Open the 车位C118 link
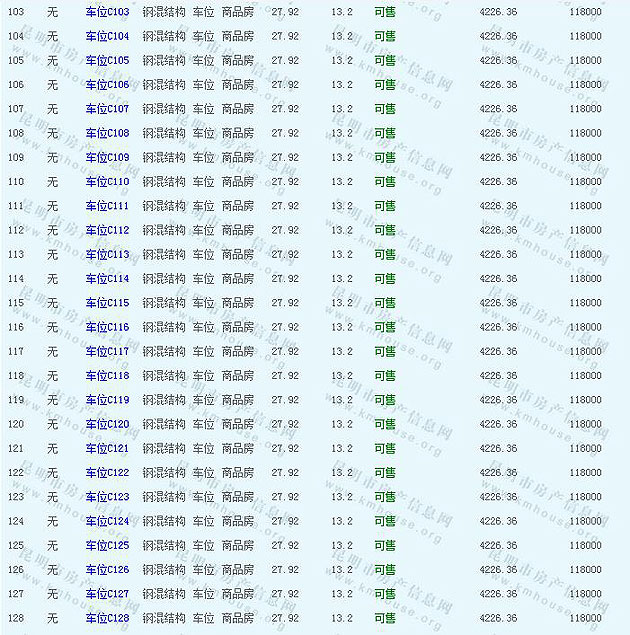Screen dimensions: 630x635 pyautogui.click(x=107, y=376)
